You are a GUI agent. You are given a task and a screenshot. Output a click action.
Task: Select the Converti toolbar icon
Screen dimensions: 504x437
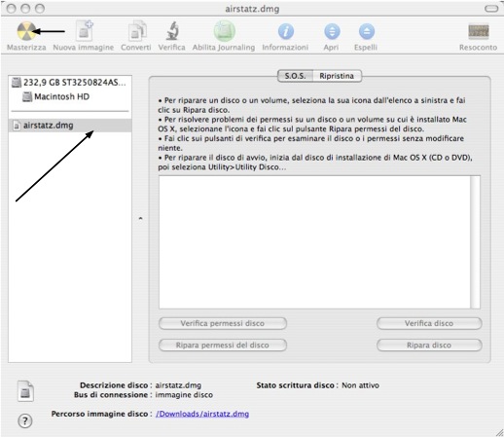137,31
